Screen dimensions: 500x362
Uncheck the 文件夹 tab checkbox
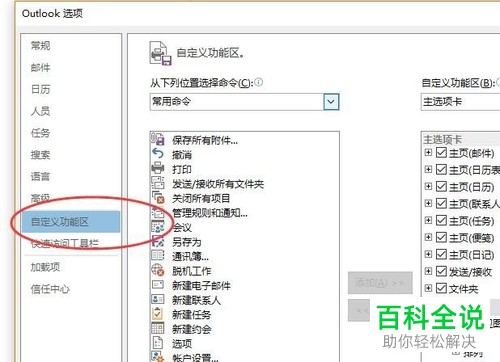click(x=441, y=288)
